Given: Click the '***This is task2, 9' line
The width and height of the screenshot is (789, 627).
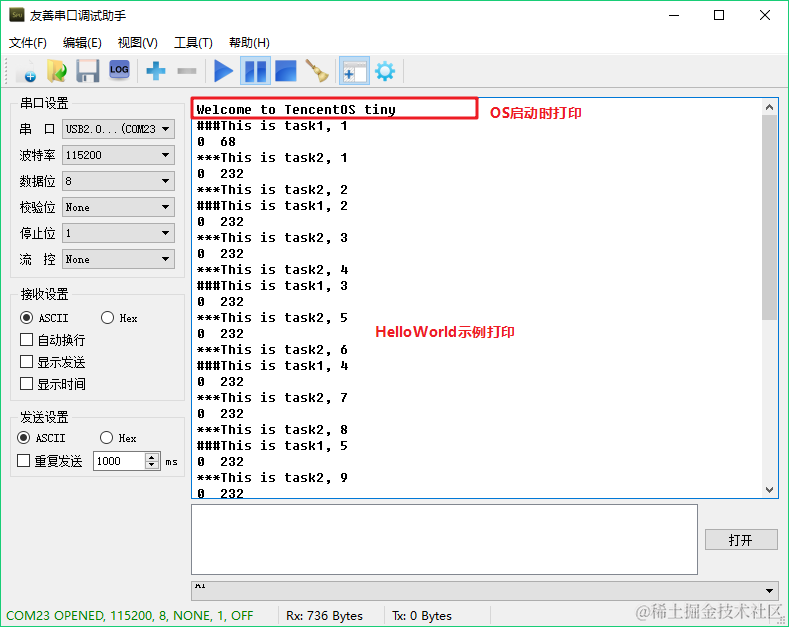Looking at the screenshot, I should pyautogui.click(x=272, y=478).
